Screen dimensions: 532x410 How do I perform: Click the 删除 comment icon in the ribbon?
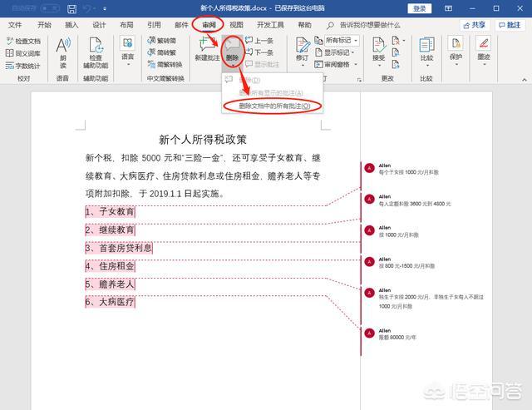click(233, 48)
